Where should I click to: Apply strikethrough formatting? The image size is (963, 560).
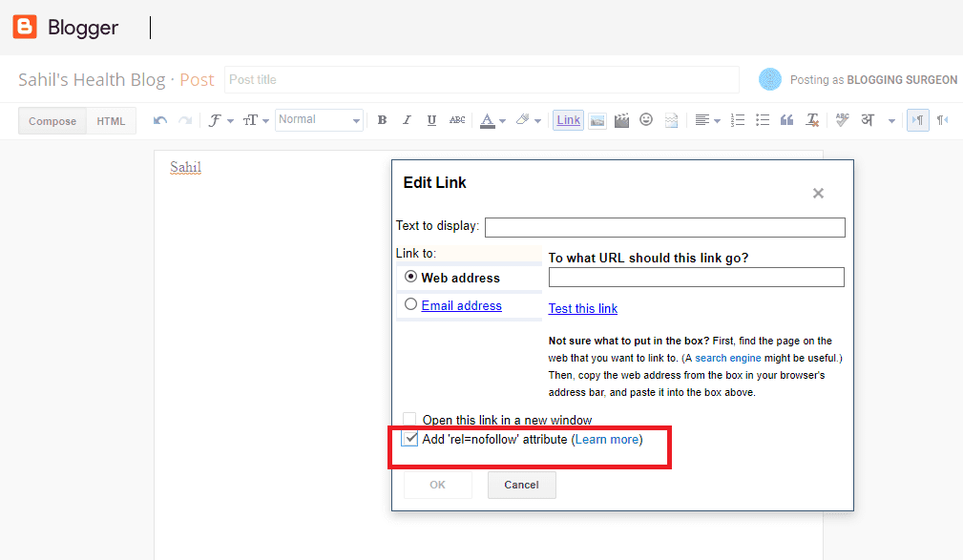coord(457,120)
